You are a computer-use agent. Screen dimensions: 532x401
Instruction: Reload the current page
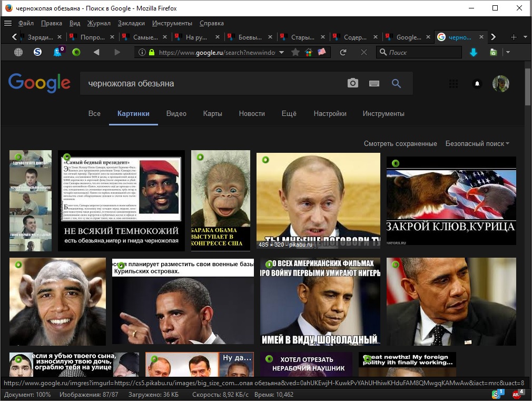(x=343, y=52)
